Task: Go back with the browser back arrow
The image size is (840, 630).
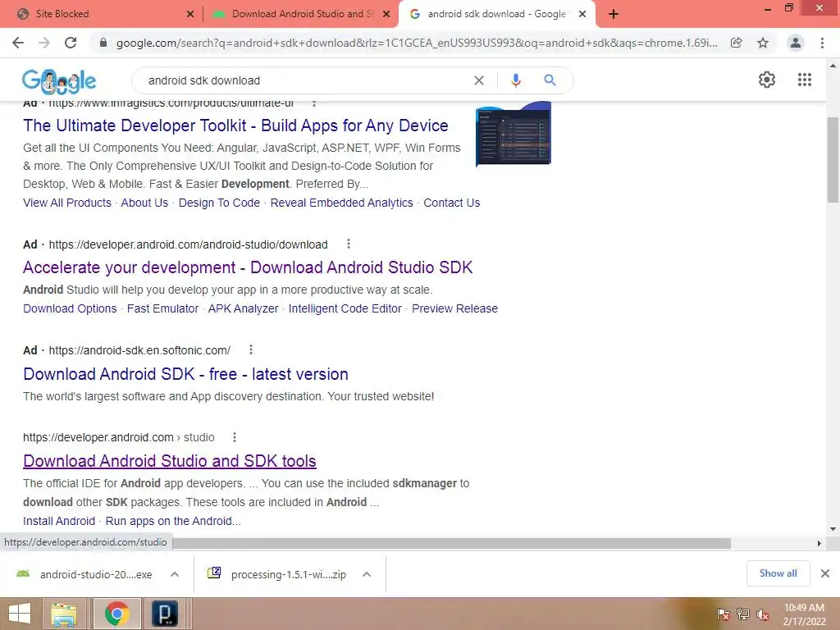Action: point(18,43)
